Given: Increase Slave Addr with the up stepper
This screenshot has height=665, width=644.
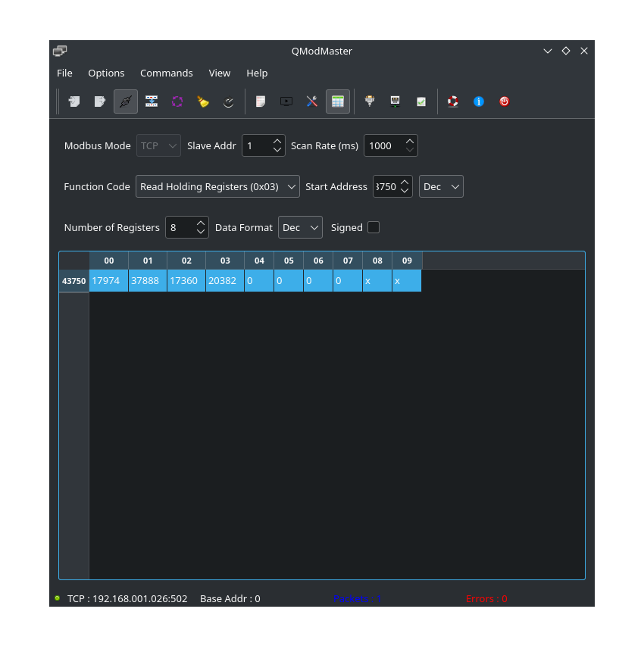Looking at the screenshot, I should coord(277,141).
